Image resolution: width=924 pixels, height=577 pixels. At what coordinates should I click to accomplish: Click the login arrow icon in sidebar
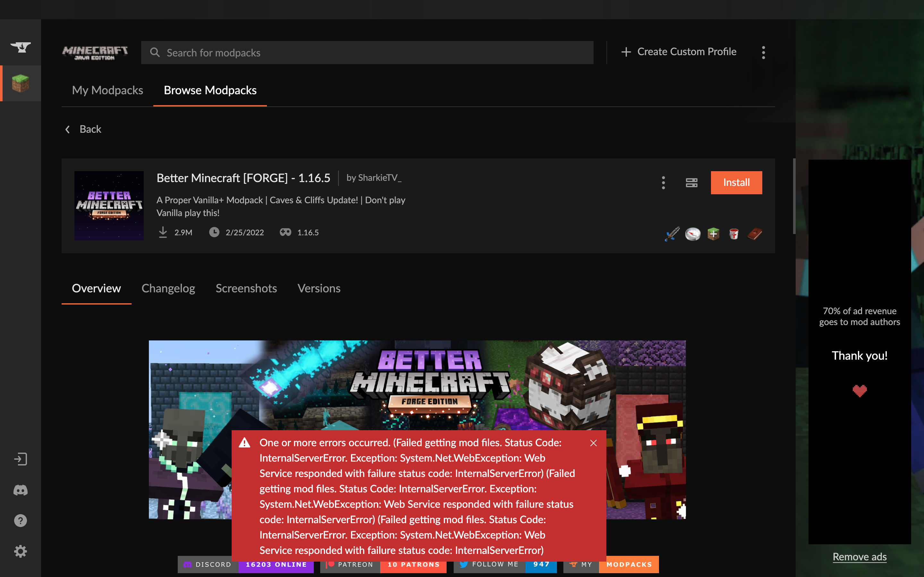tap(21, 459)
